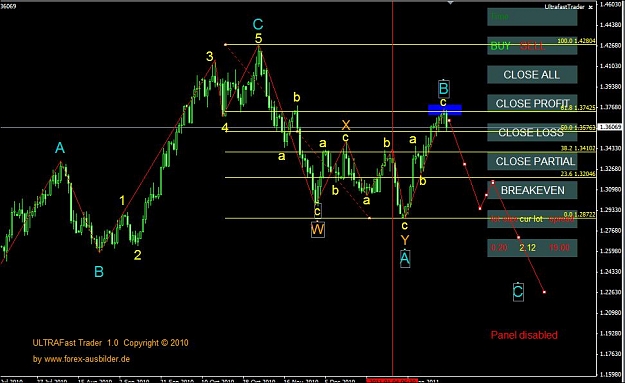625x383 pixels.
Task: Click the 1.46030 price on the scale
Action: (610, 4)
